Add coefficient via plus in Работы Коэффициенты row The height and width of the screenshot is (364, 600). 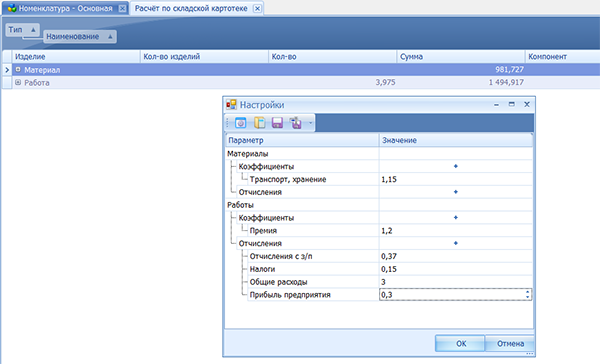click(x=456, y=218)
